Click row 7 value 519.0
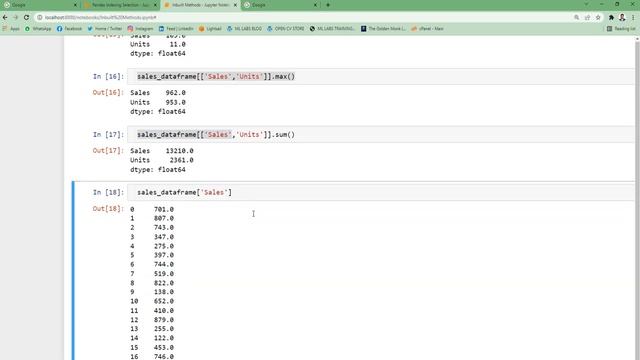 pos(164,274)
